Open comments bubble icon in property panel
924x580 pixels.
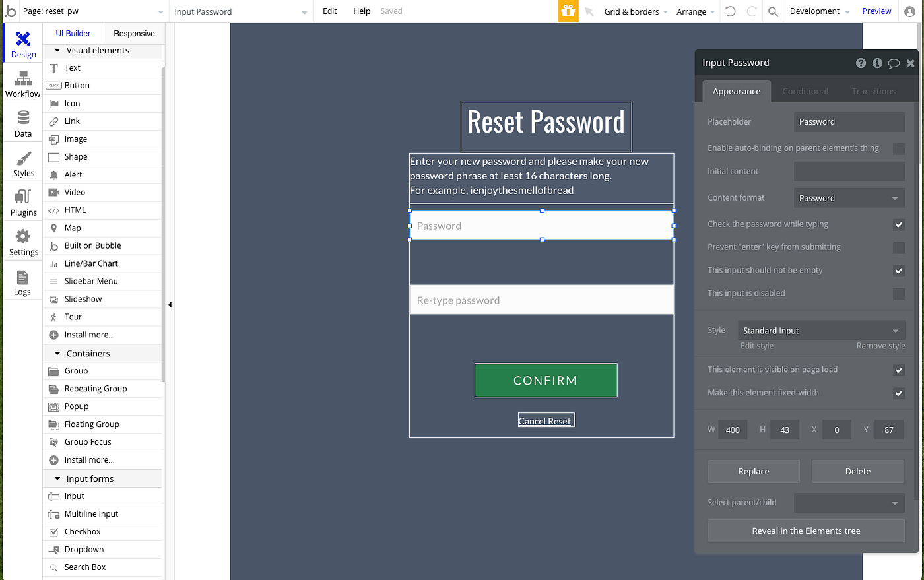coord(894,63)
